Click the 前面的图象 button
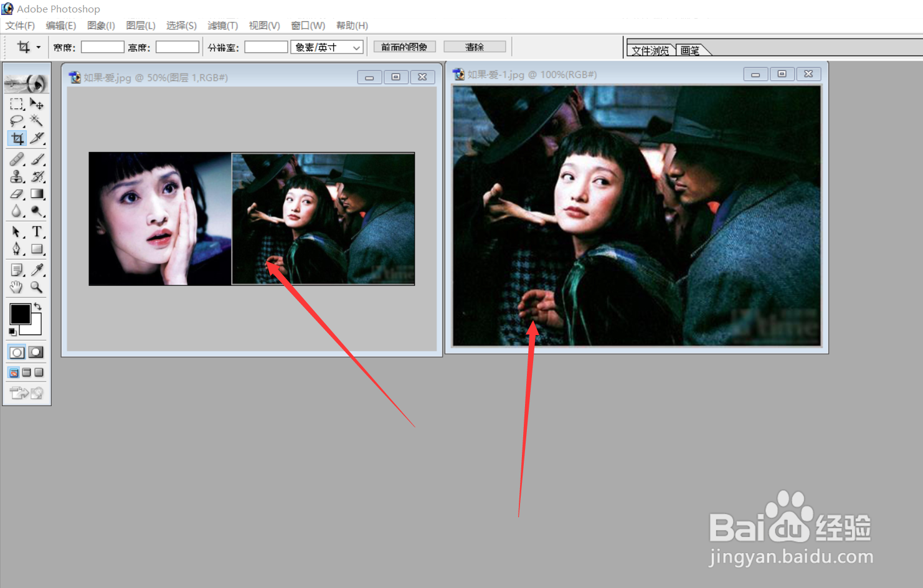The height and width of the screenshot is (588, 923). pos(404,47)
